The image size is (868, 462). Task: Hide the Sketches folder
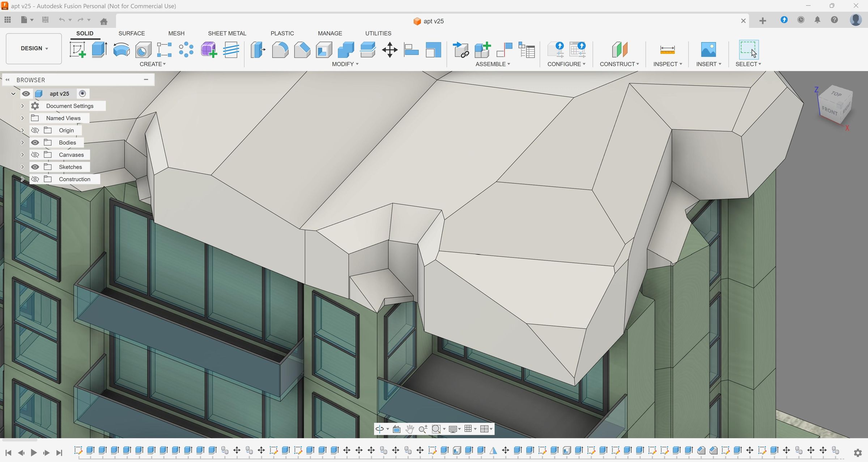pyautogui.click(x=35, y=167)
